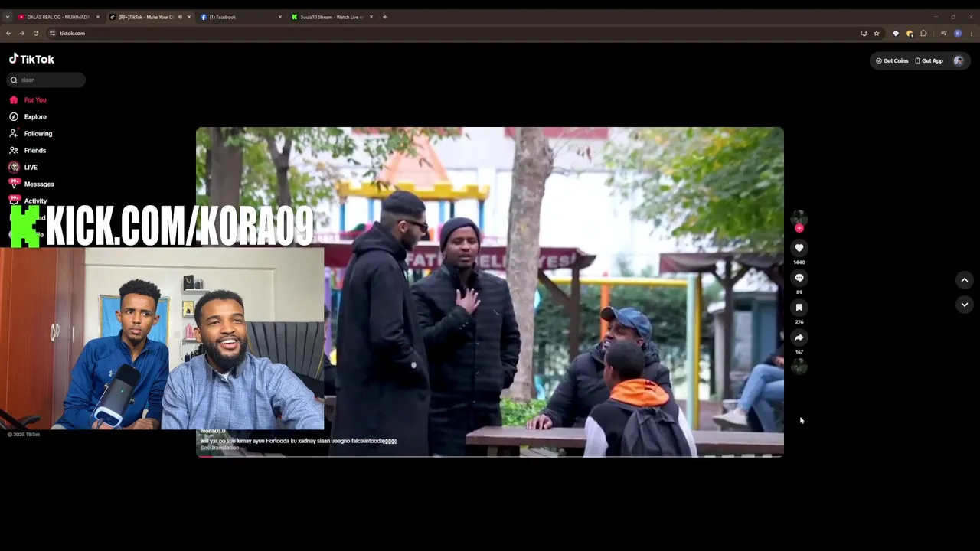Screen dimensions: 980x551
Task: Close the Suula10 Stream tab
Action: point(371,17)
